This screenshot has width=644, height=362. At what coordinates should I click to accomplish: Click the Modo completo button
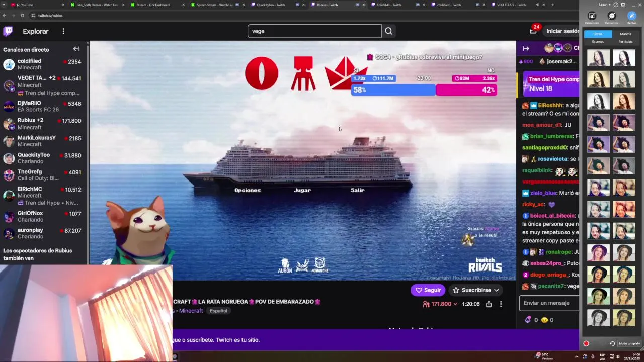pyautogui.click(x=629, y=344)
